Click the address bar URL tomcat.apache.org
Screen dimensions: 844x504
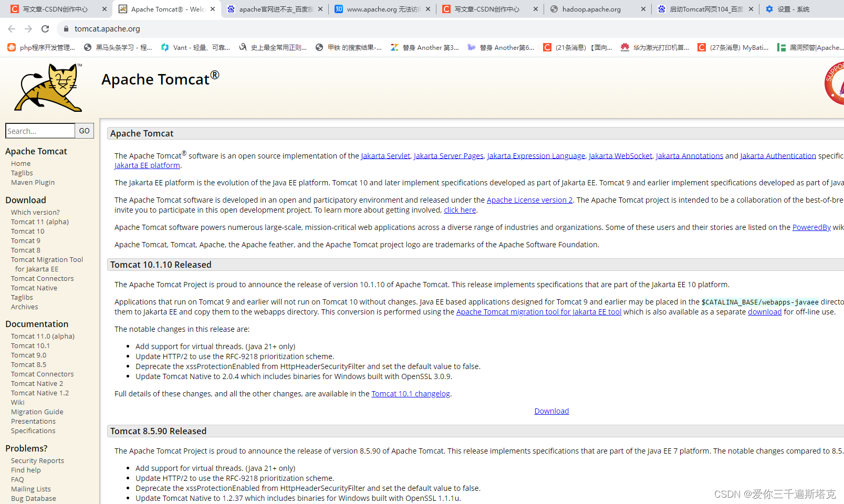(x=107, y=29)
